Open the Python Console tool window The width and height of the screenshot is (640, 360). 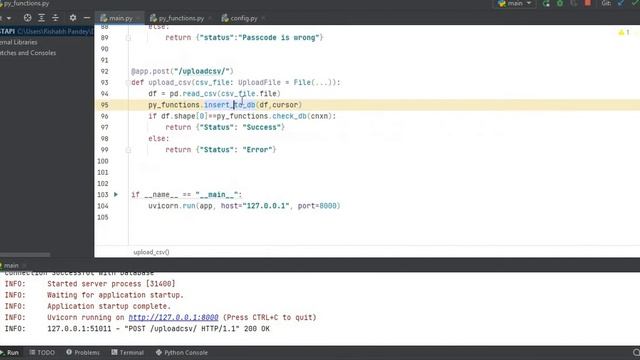tap(182, 353)
